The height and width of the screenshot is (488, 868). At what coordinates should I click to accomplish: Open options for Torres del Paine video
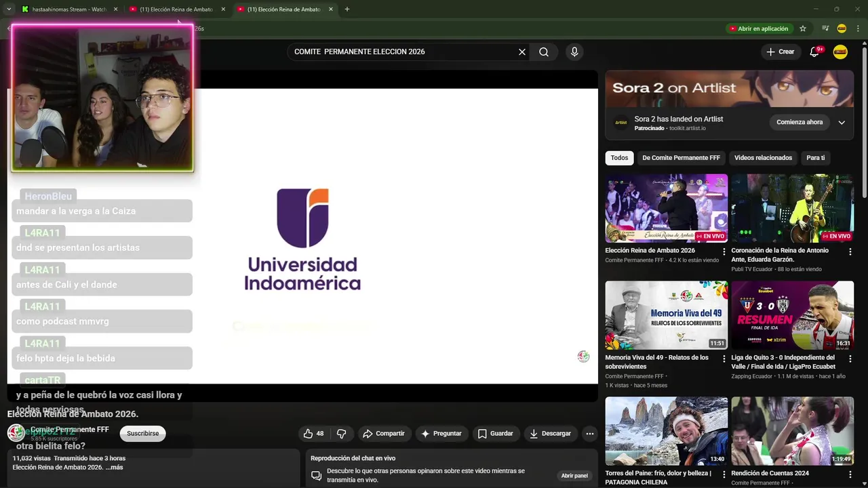click(x=724, y=474)
